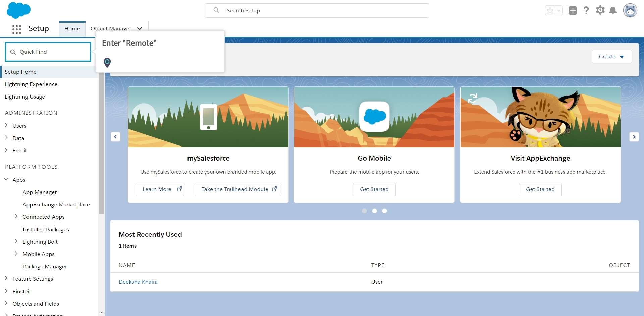Viewport: 644px width, 316px height.
Task: Open the Deeksha Khaira user link
Action: (138, 282)
